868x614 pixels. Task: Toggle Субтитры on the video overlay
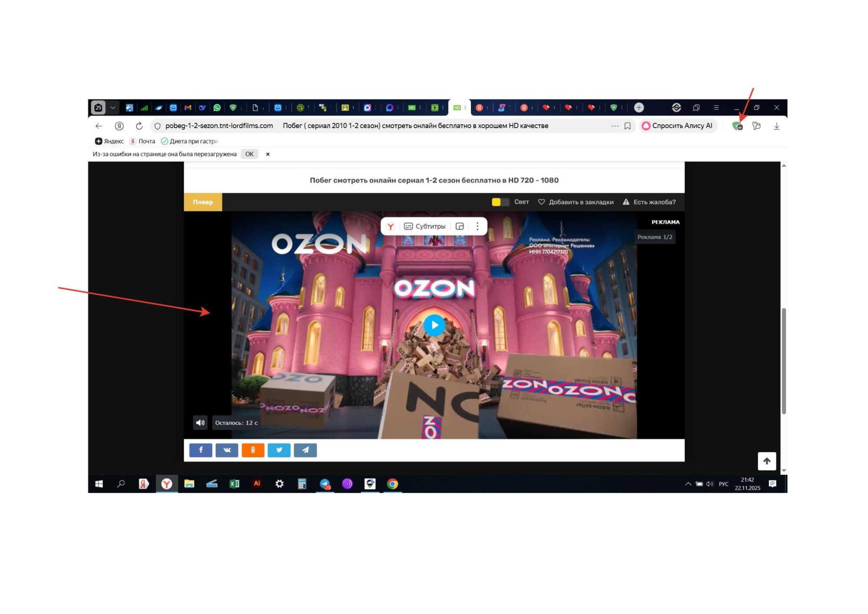coord(424,226)
